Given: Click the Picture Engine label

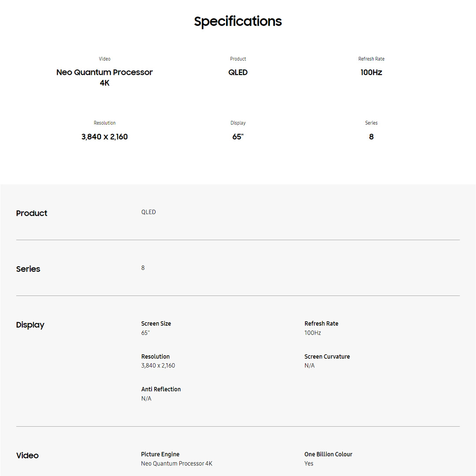Looking at the screenshot, I should pyautogui.click(x=160, y=454).
